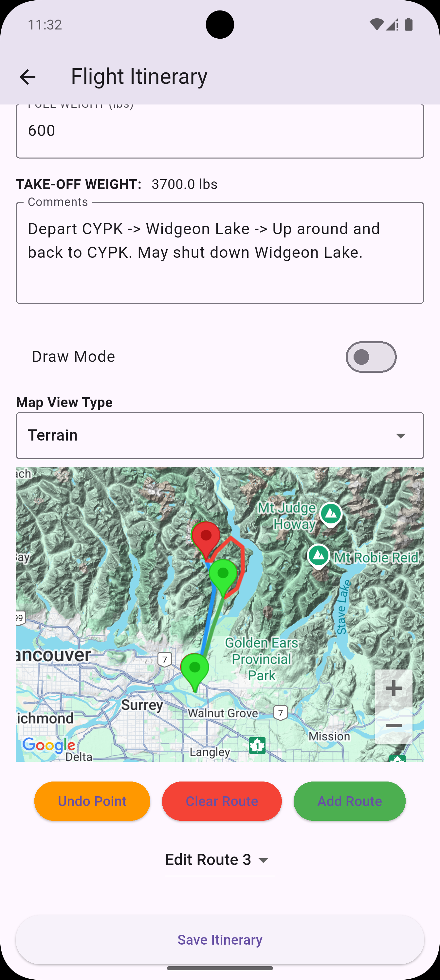Expand the Edit Route 3 dropdown
440x980 pixels.
point(220,860)
